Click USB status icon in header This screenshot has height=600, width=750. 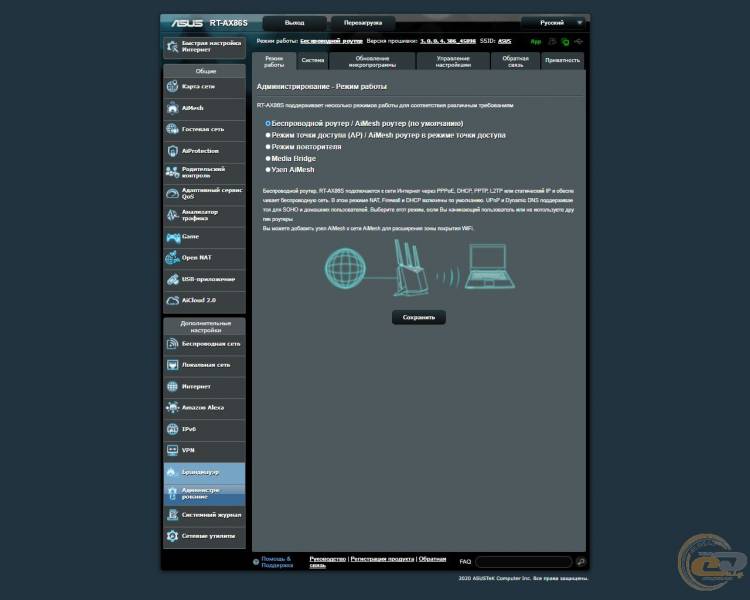point(579,42)
